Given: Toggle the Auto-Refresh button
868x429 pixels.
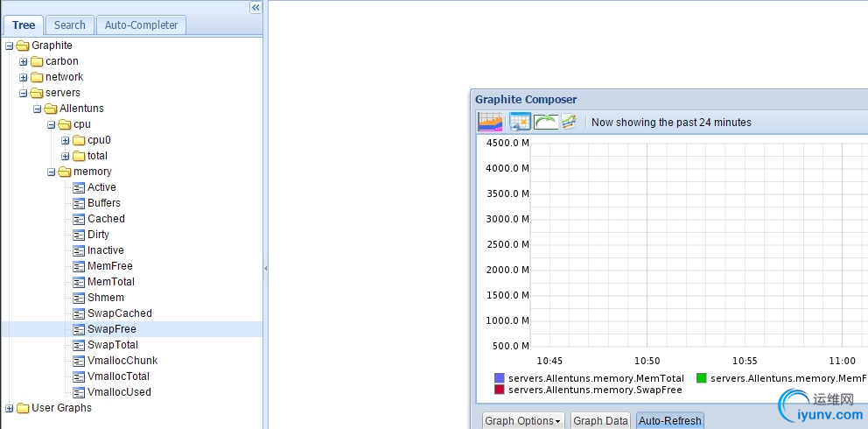Looking at the screenshot, I should point(670,421).
